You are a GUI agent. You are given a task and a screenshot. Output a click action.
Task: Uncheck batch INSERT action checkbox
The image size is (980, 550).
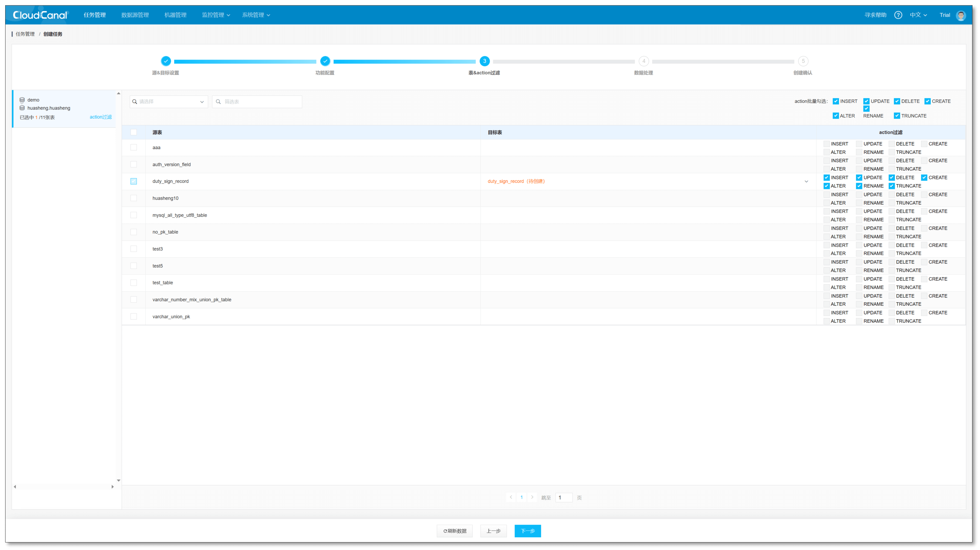835,101
